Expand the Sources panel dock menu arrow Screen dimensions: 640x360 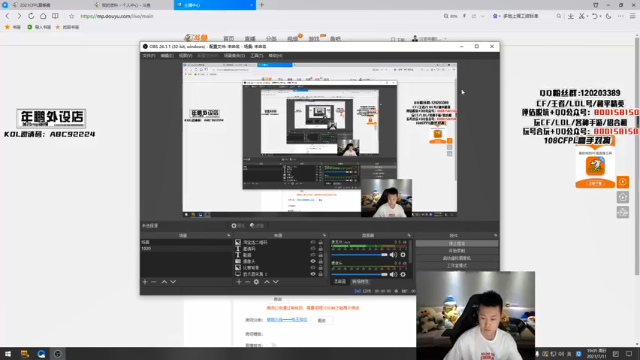[x=324, y=236]
